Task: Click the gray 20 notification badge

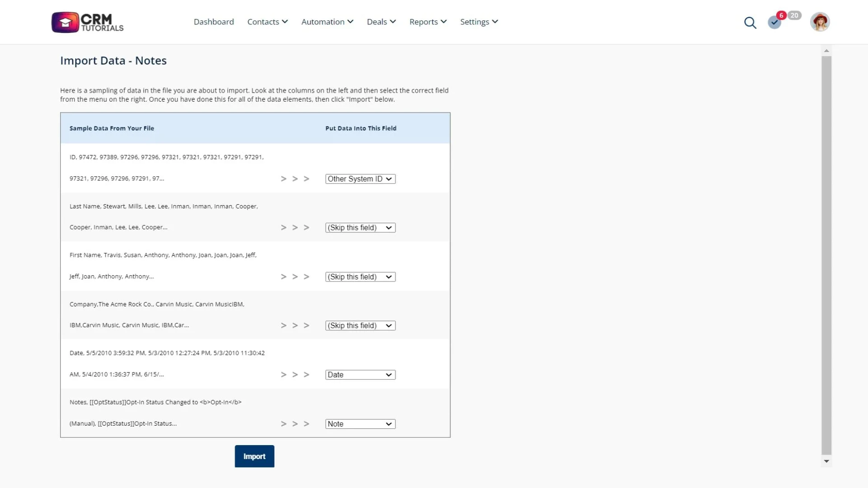Action: 794,15
